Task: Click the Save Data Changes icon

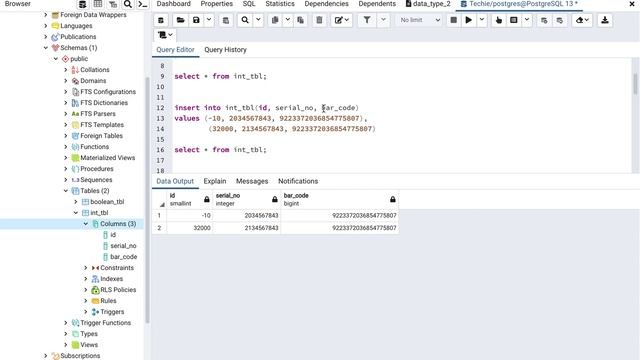Action: [225, 20]
